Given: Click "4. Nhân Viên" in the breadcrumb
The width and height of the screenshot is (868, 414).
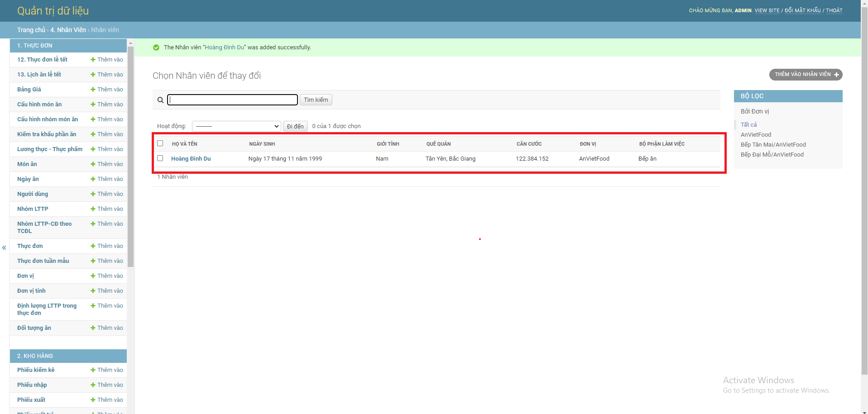Looking at the screenshot, I should 68,30.
